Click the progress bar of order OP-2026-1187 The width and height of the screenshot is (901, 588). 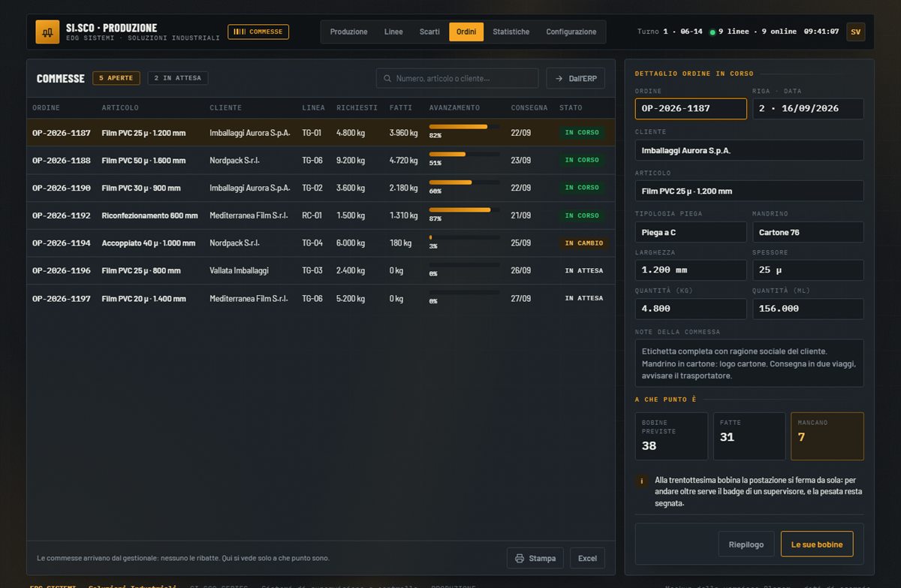click(465, 127)
